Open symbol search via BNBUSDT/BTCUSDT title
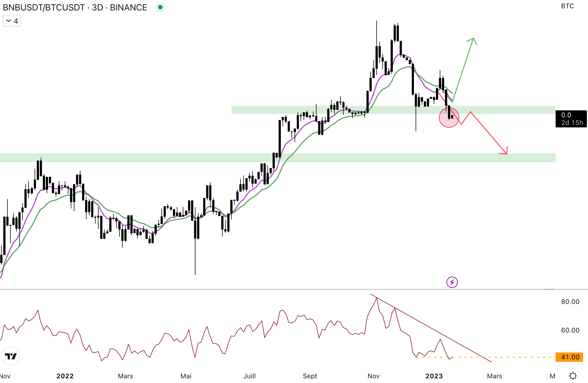 pos(44,7)
